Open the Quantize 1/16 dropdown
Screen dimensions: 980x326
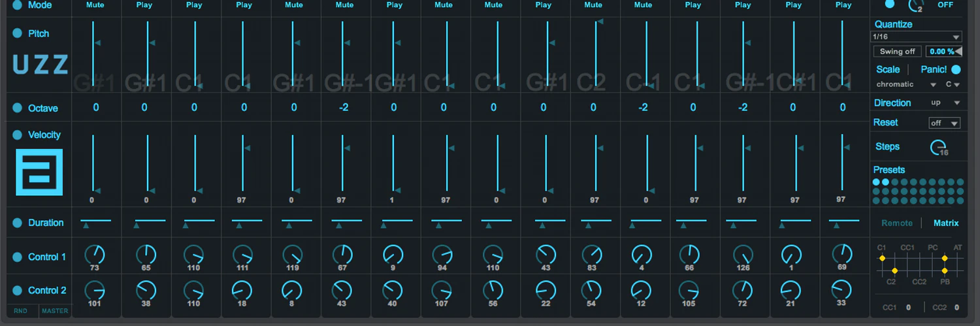[x=917, y=37]
